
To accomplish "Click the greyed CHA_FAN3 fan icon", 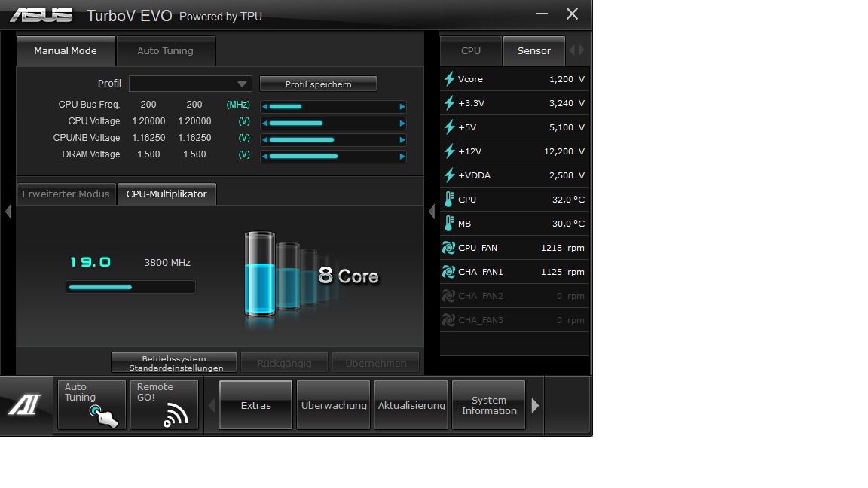I will click(x=448, y=320).
